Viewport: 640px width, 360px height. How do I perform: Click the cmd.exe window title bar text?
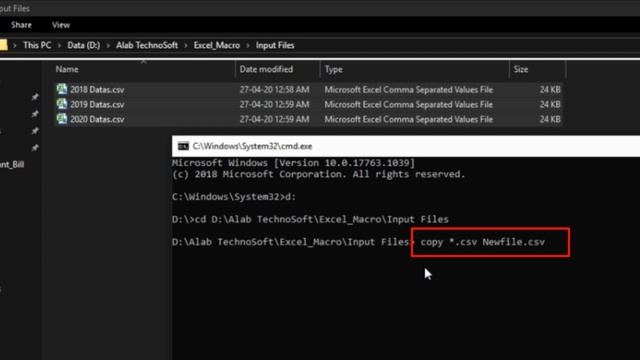252,146
